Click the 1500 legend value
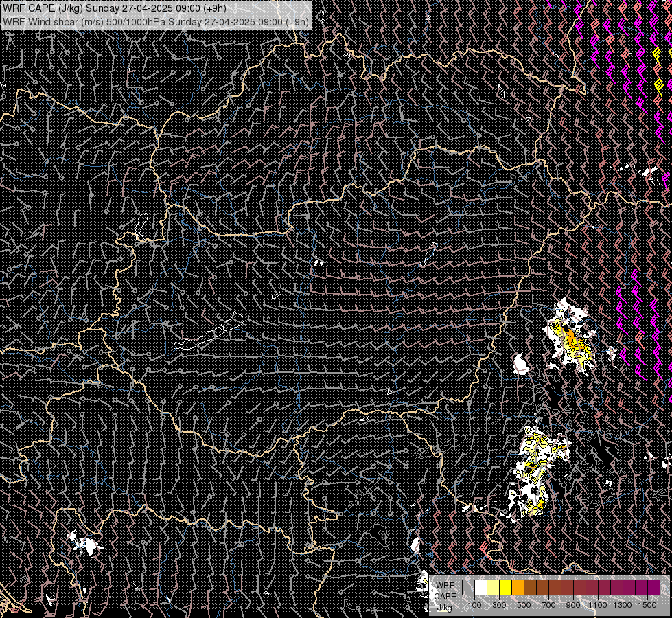This screenshot has height=618, width=672. tap(647, 605)
